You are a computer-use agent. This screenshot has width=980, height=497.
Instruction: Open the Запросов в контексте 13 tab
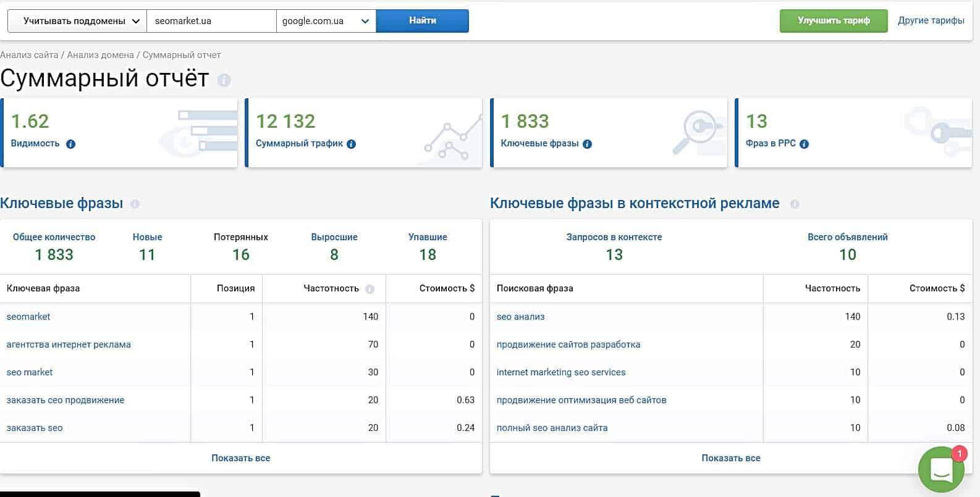[614, 247]
